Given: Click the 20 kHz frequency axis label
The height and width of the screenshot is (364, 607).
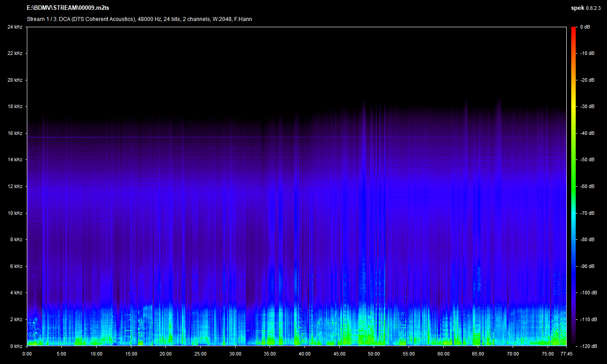Looking at the screenshot, I should click(14, 80).
